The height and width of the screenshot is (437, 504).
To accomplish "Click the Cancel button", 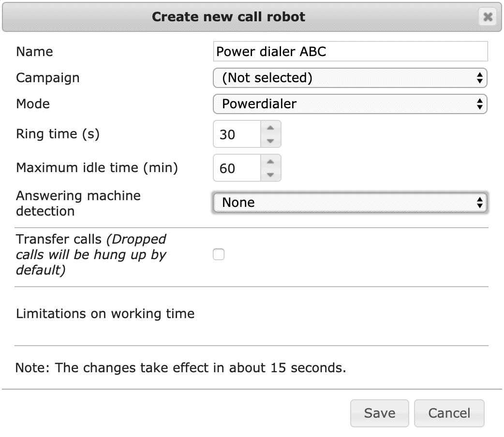I will (449, 413).
